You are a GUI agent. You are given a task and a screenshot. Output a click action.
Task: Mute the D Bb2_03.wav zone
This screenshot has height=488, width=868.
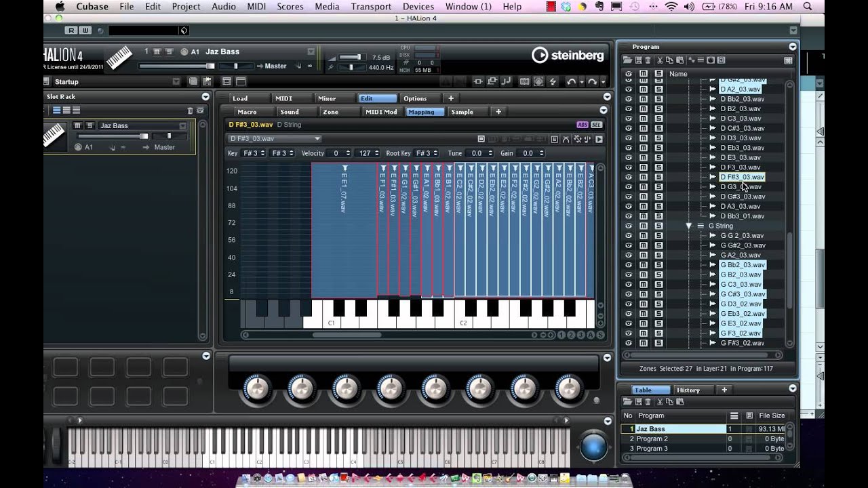coord(644,99)
